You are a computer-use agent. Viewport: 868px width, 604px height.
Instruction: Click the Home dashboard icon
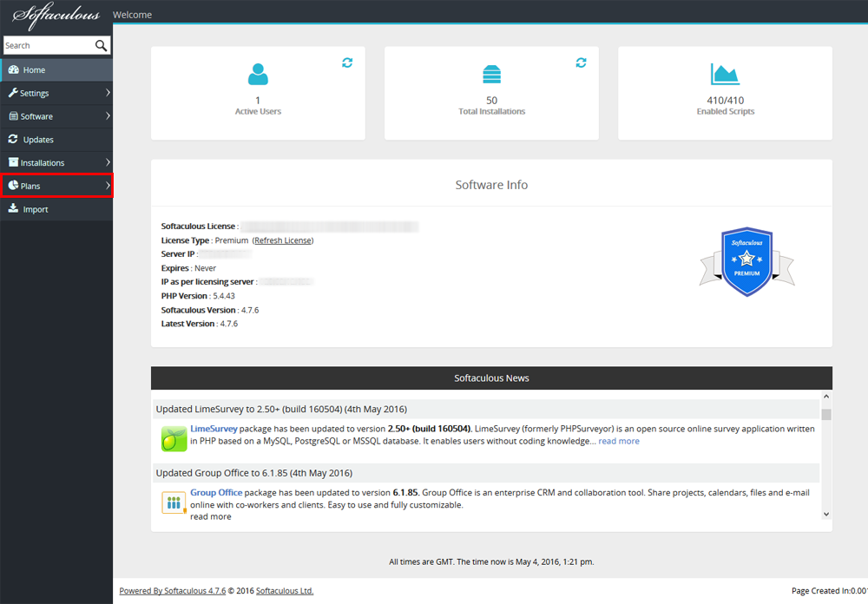pyautogui.click(x=13, y=69)
